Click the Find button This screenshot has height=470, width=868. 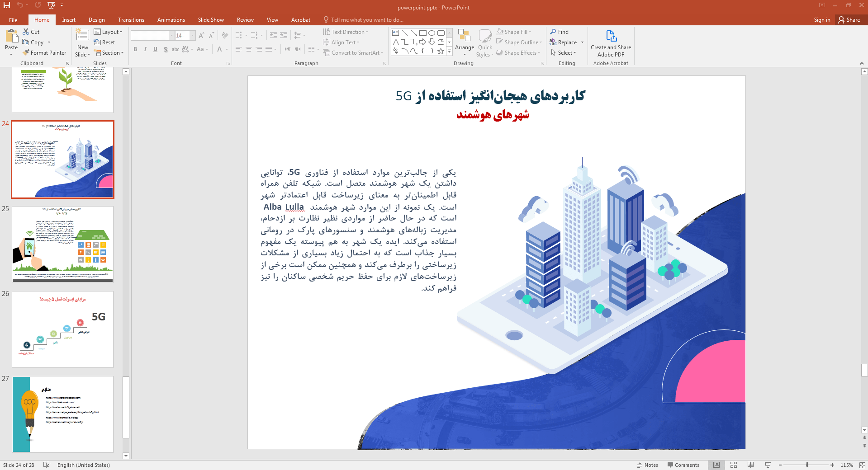(560, 32)
